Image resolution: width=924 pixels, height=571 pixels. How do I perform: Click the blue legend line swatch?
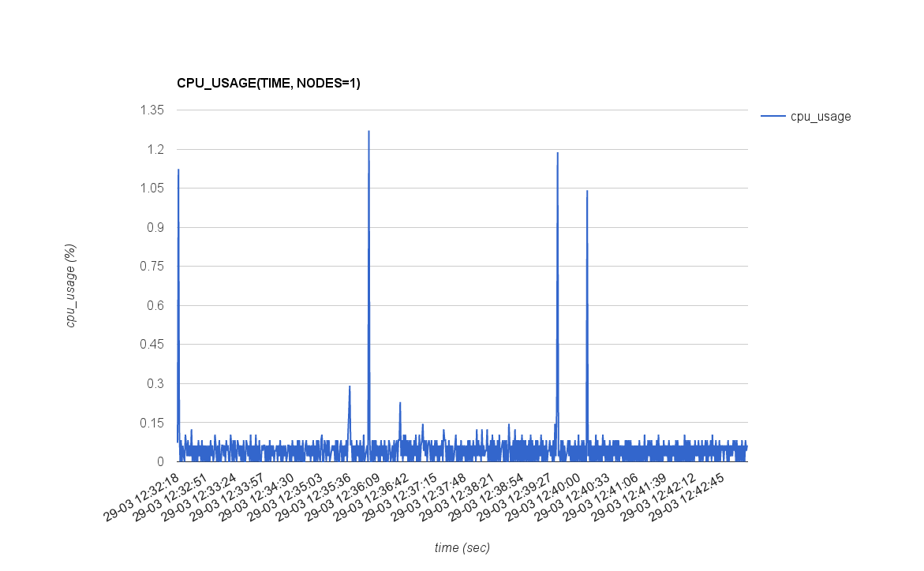[x=772, y=117]
